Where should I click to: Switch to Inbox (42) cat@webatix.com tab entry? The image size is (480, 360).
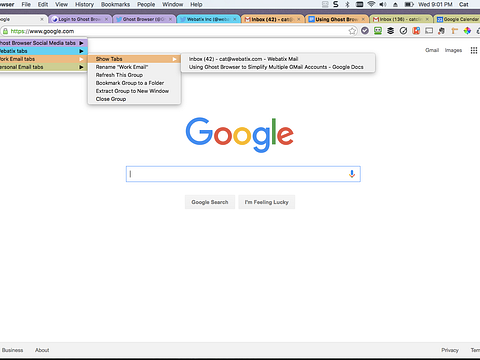(278, 59)
